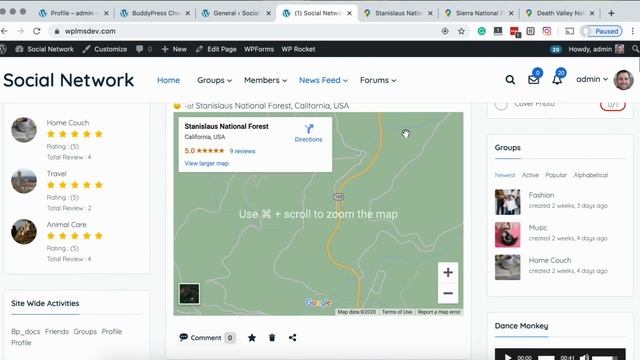Click the View larger map link

pos(207,163)
